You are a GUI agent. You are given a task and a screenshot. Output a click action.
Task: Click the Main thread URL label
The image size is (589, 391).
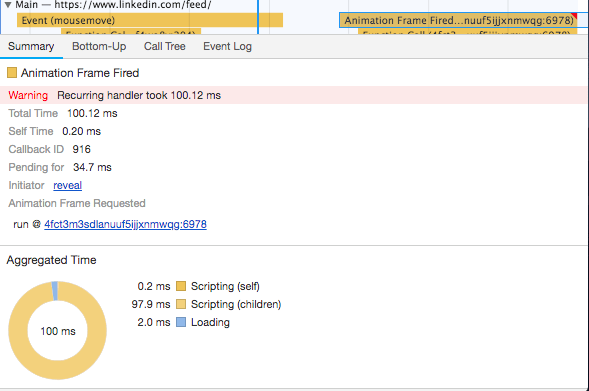[x=133, y=5]
